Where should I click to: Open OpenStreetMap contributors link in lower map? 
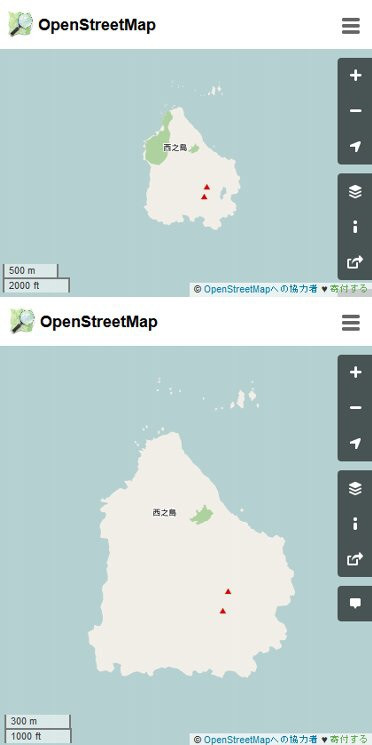260,739
